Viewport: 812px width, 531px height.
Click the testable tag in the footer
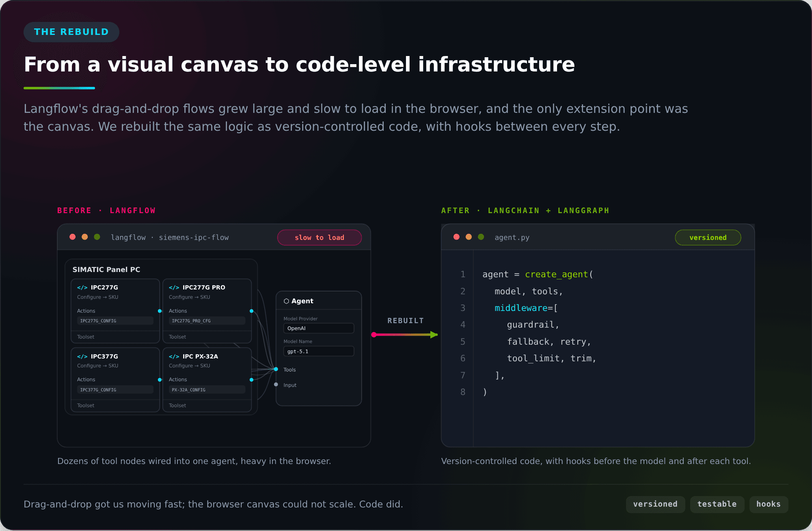(x=717, y=504)
